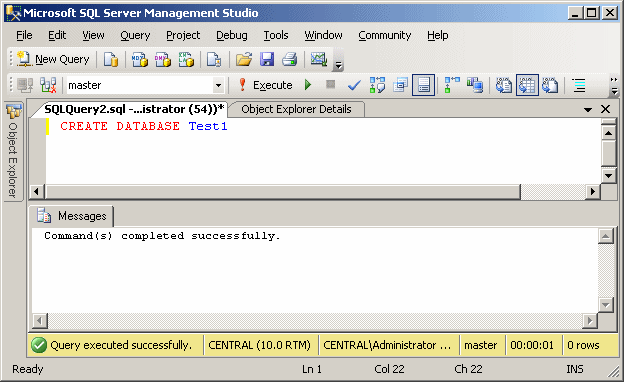Click the Open File folder icon
Screen dimensions: 624x382
click(244, 59)
